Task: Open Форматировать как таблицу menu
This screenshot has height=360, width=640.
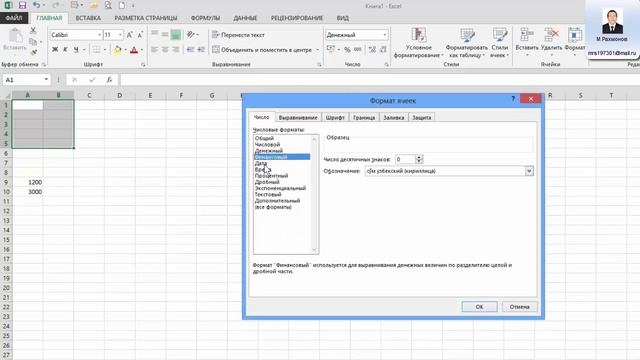Action: [467, 43]
